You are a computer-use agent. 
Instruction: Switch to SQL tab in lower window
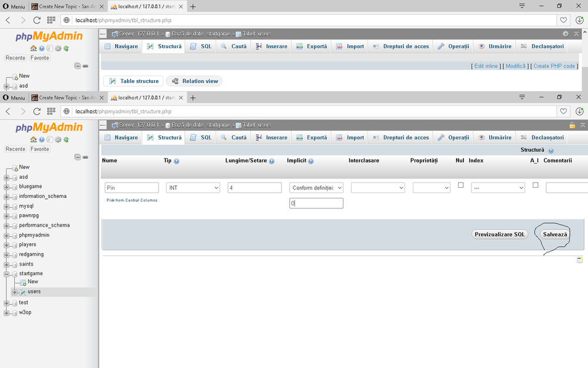[x=201, y=137]
